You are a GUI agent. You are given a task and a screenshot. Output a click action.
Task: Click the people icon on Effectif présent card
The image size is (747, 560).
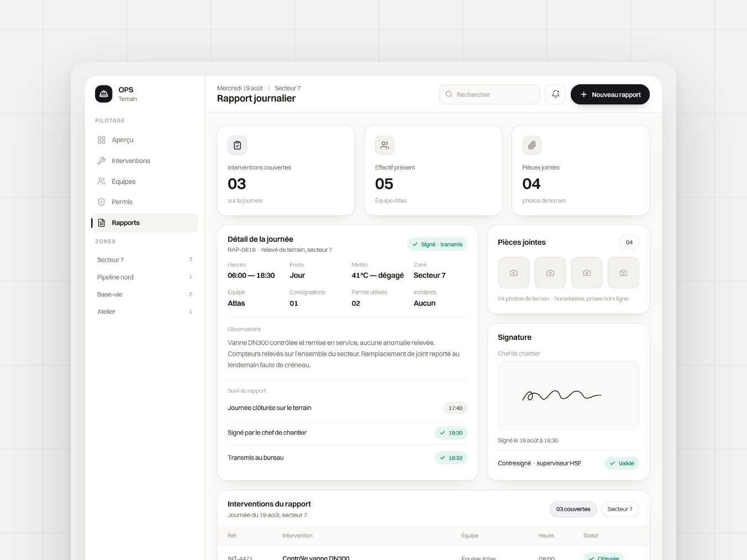(385, 145)
